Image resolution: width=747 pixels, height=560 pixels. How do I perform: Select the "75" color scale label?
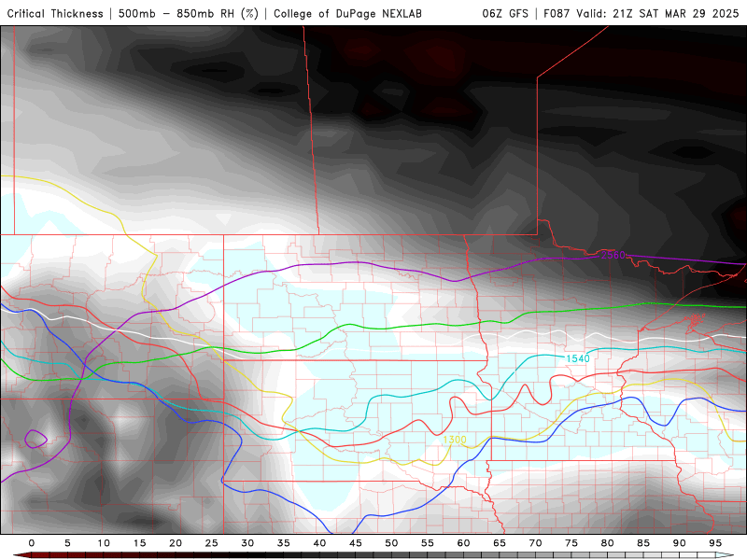[x=571, y=543]
